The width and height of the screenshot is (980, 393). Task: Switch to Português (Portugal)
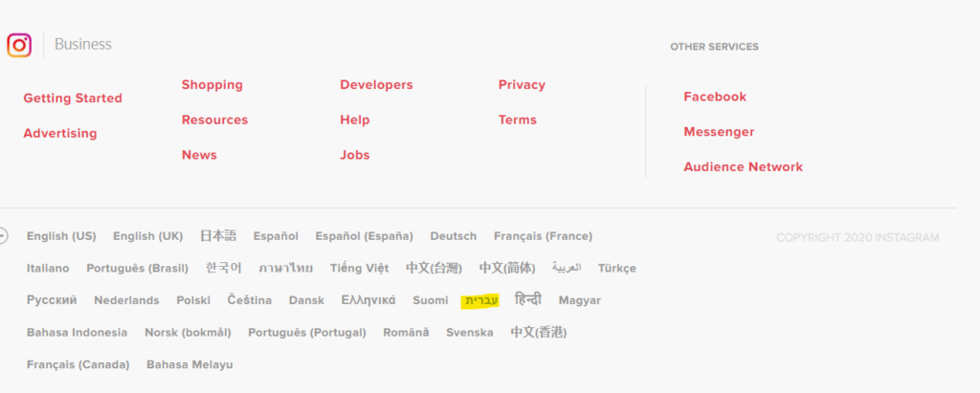[x=307, y=333]
